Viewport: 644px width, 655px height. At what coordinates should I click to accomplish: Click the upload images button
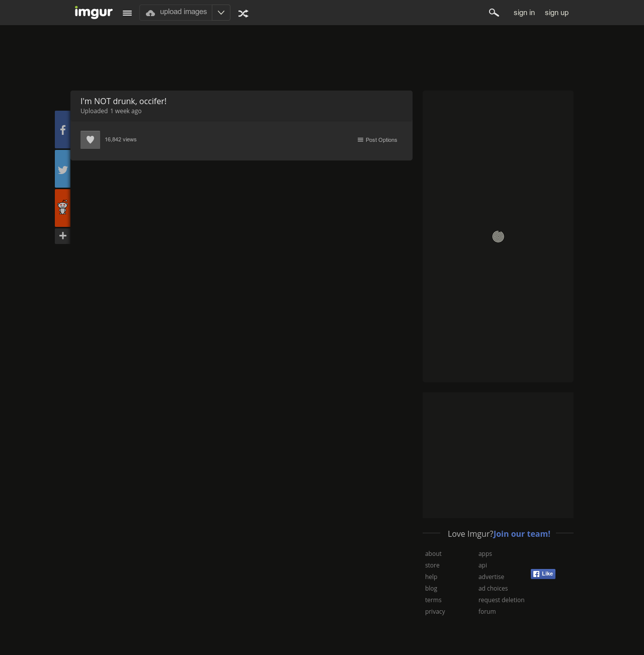tap(176, 13)
